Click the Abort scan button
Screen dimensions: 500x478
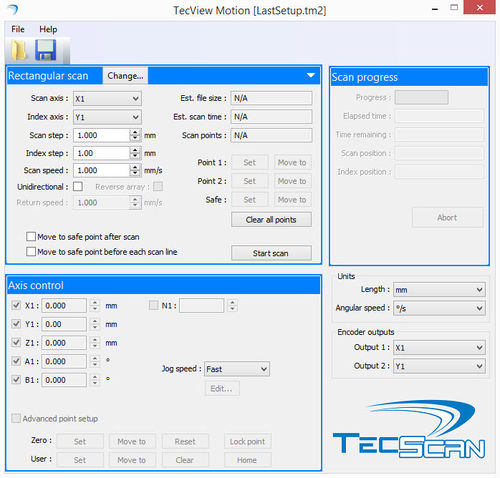(447, 218)
